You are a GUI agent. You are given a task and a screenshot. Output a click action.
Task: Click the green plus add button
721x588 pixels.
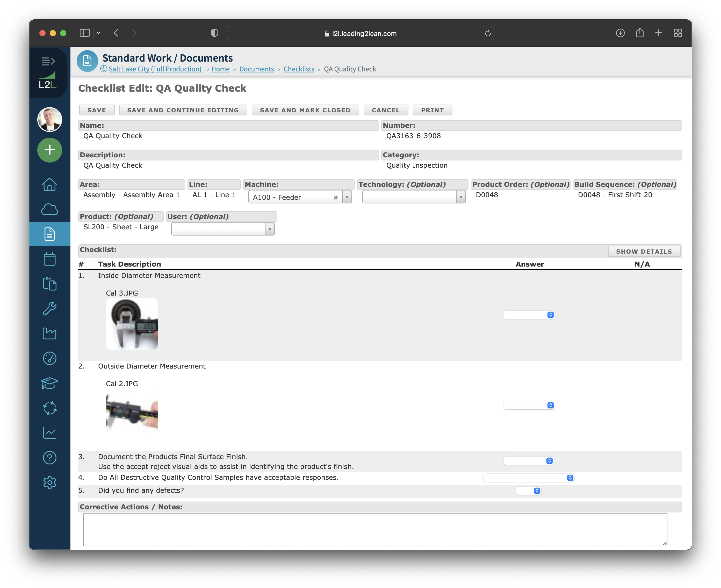click(x=49, y=150)
